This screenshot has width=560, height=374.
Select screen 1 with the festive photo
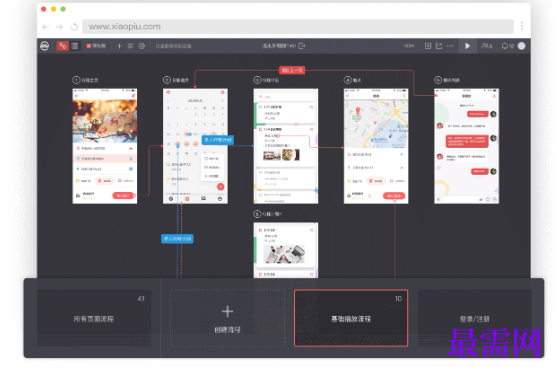(105, 146)
